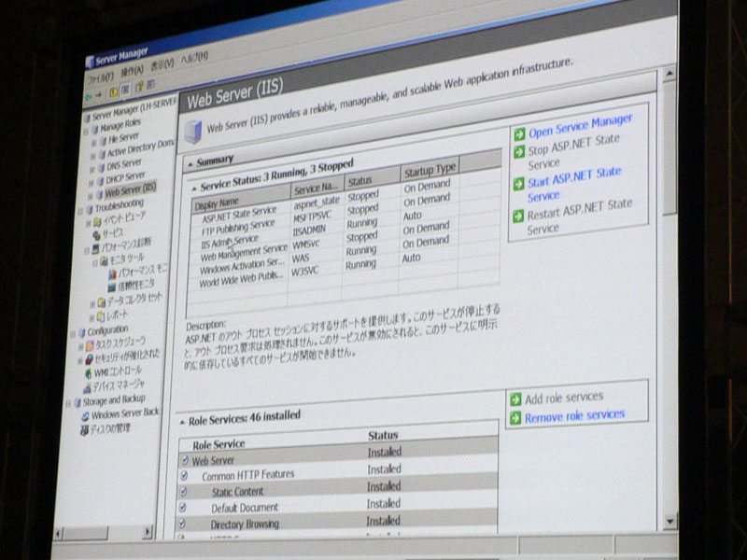This screenshot has height=560, width=747.
Task: Collapse the Summary section
Action: click(x=190, y=165)
